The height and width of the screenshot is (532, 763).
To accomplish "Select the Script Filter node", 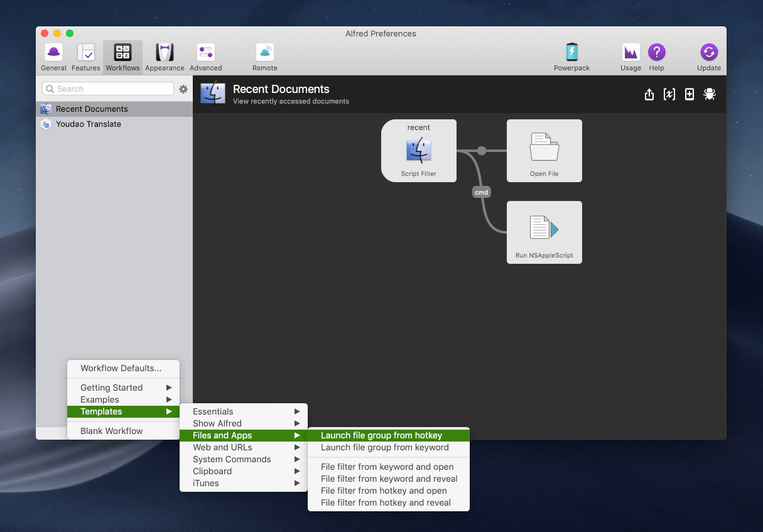I will click(x=419, y=151).
